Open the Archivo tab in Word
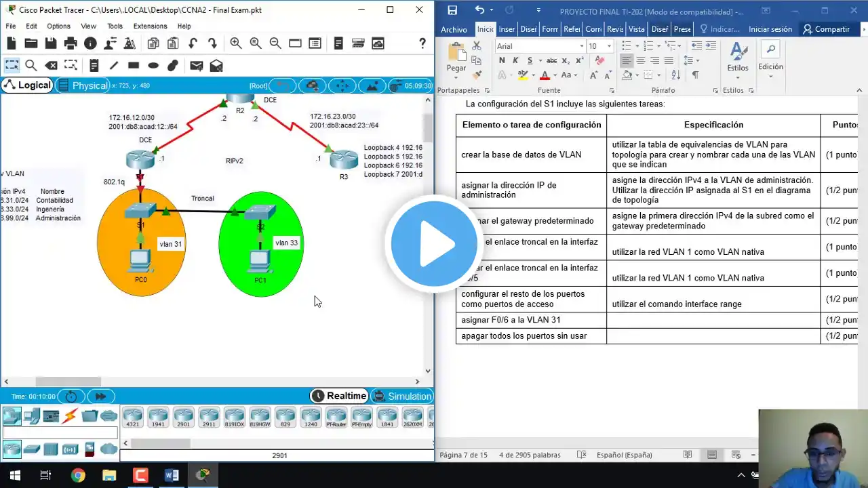 click(x=454, y=29)
